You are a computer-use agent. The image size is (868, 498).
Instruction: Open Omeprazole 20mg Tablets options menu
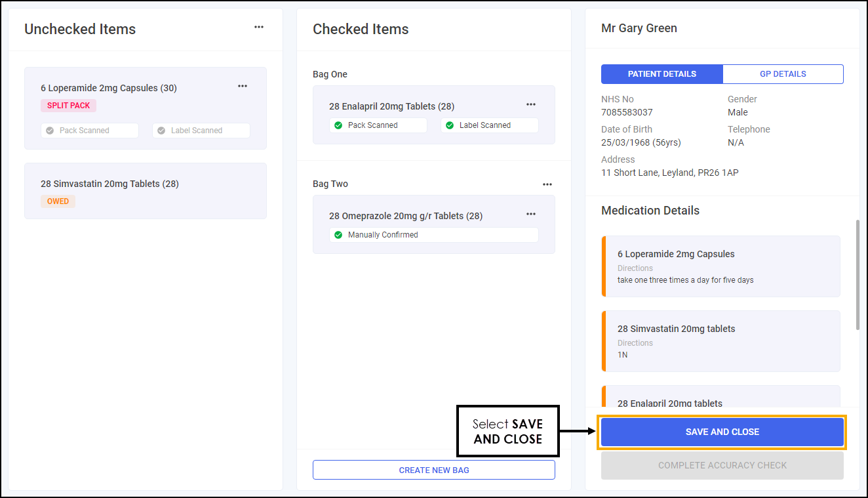click(x=531, y=214)
